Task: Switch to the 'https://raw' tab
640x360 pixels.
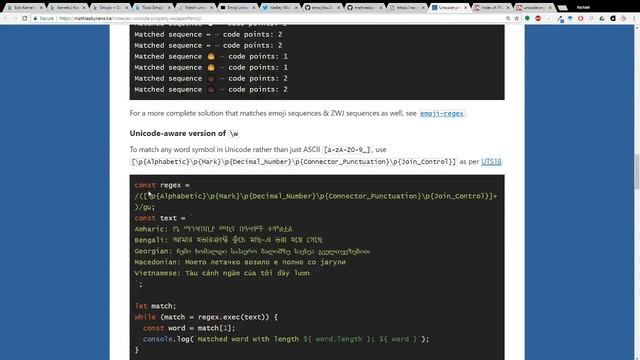Action: coord(407,7)
